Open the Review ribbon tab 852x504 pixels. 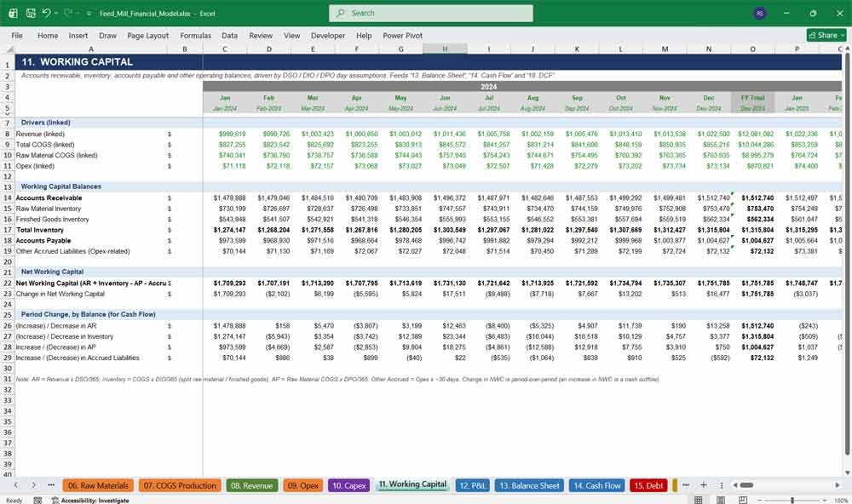click(261, 35)
